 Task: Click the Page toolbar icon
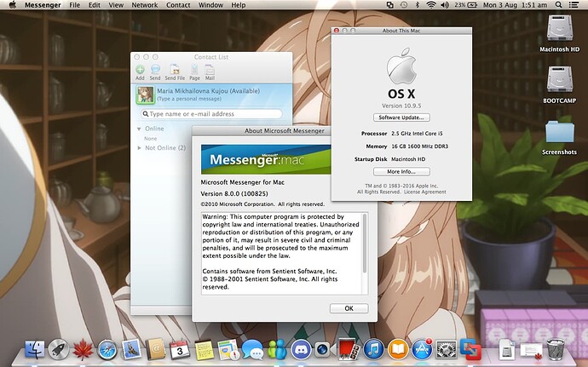click(x=194, y=72)
